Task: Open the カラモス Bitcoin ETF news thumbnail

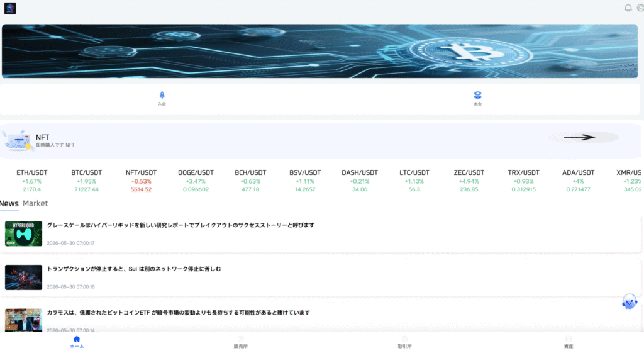Action: pyautogui.click(x=23, y=320)
